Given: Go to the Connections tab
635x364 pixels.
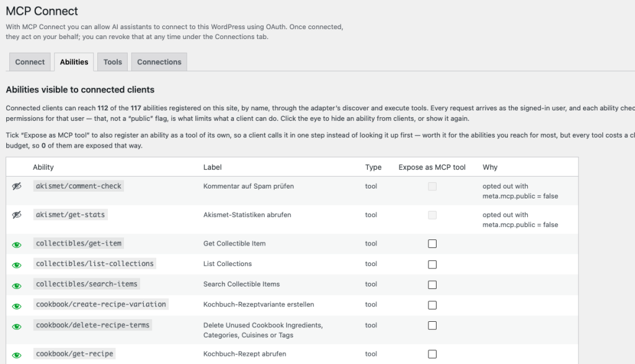Looking at the screenshot, I should [159, 62].
